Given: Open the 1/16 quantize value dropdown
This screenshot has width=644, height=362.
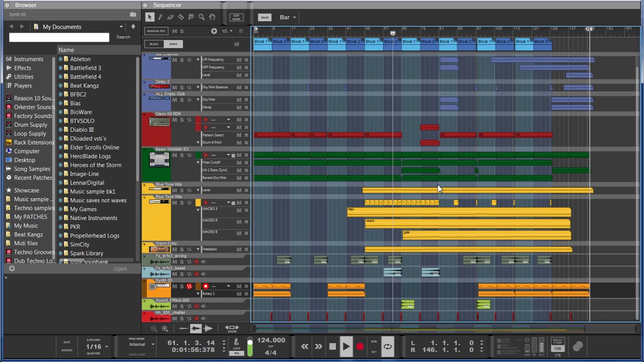Looking at the screenshot, I should pyautogui.click(x=97, y=346).
